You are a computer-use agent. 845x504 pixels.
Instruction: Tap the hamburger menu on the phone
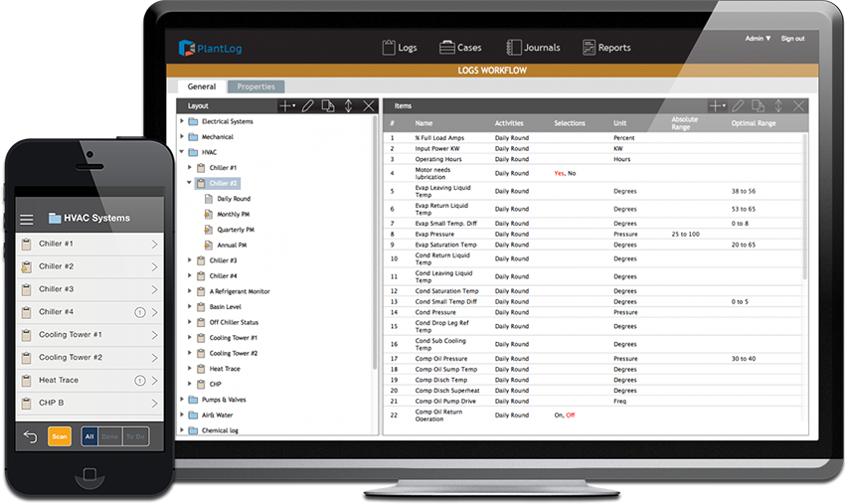27,219
